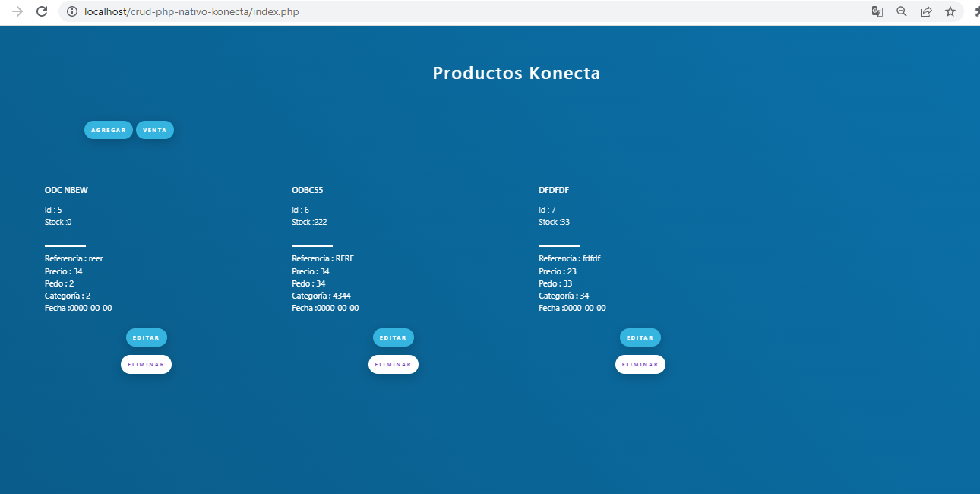Click the 'Stock :0' value
Image resolution: width=980 pixels, height=494 pixels.
[x=58, y=222]
